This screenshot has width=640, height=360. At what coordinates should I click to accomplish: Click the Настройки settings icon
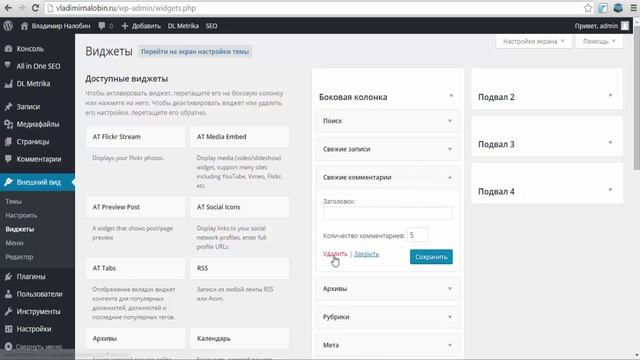tap(8, 329)
